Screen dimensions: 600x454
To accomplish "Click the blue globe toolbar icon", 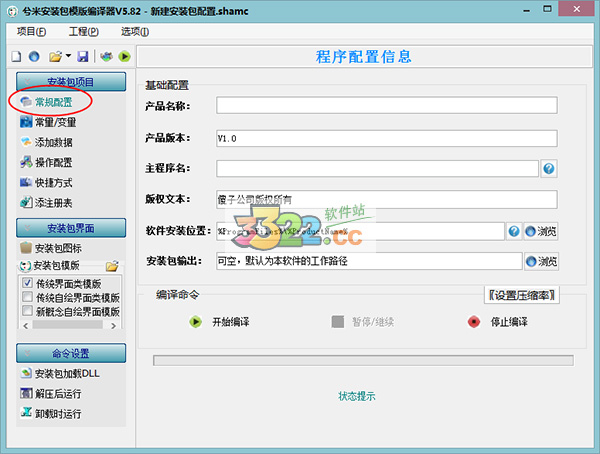I will coord(34,57).
